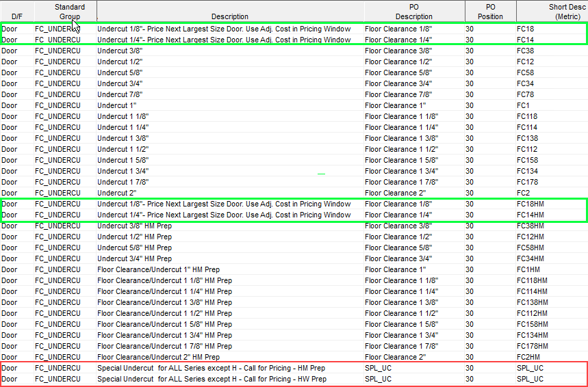
Task: Select the FC34 short description cell
Action: pos(551,83)
